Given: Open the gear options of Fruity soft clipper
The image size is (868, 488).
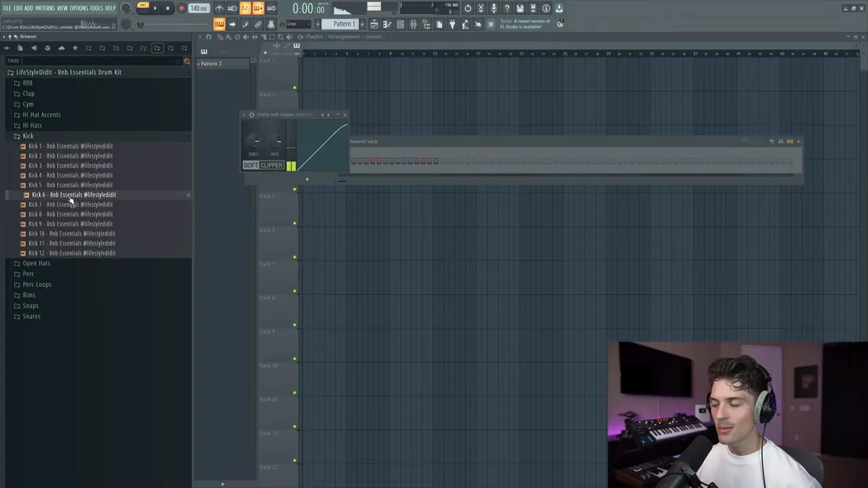Looking at the screenshot, I should tap(252, 115).
